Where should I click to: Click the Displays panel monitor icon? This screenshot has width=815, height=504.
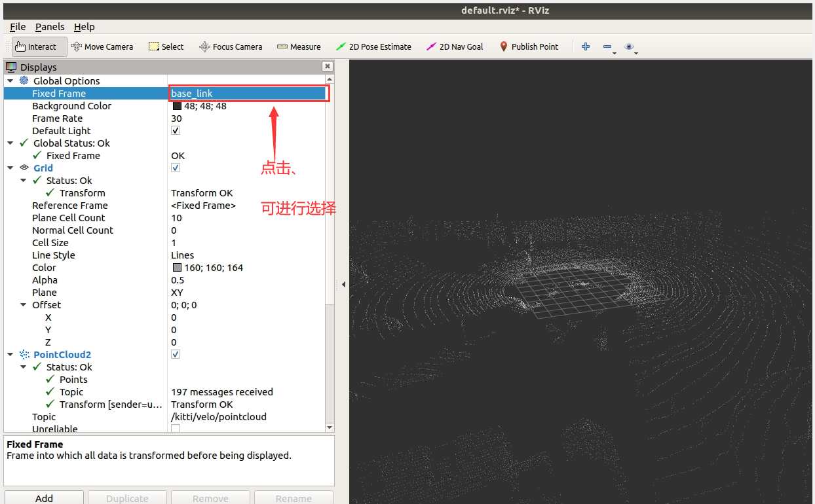(11, 67)
